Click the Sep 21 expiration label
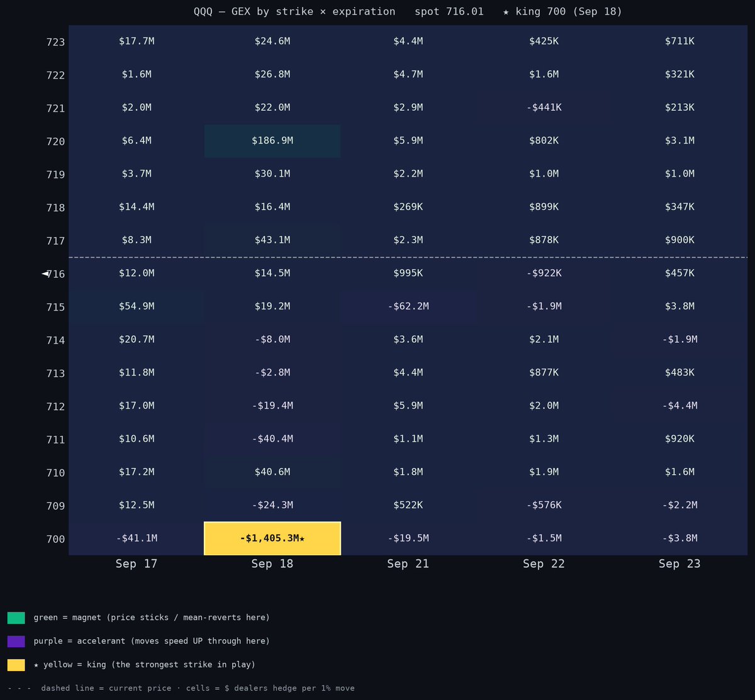This screenshot has width=755, height=700. 408,564
